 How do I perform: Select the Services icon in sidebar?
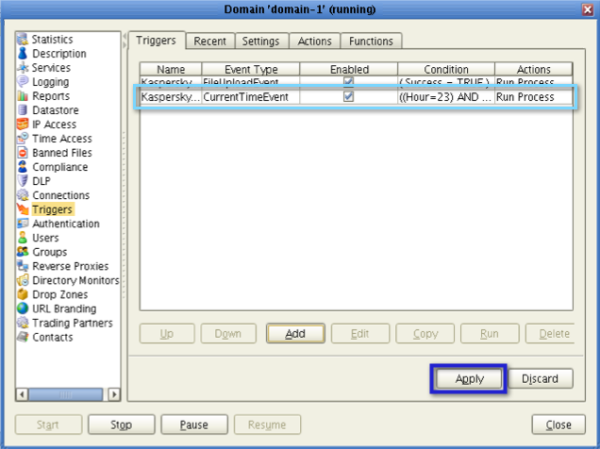(x=23, y=68)
